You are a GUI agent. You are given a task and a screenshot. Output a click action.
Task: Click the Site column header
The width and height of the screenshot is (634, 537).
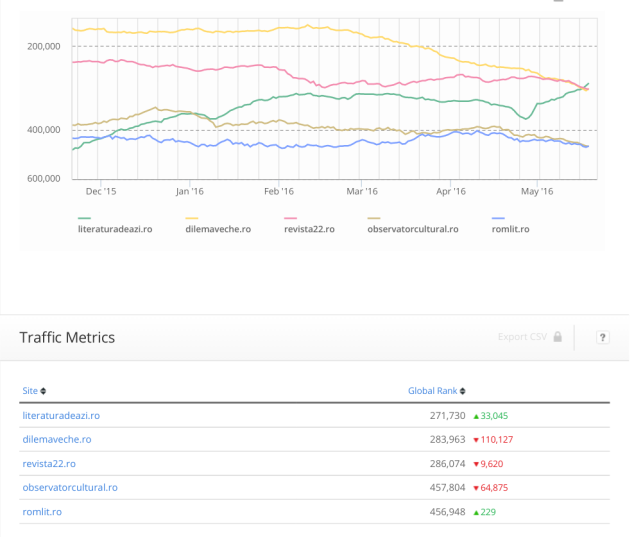click(30, 391)
